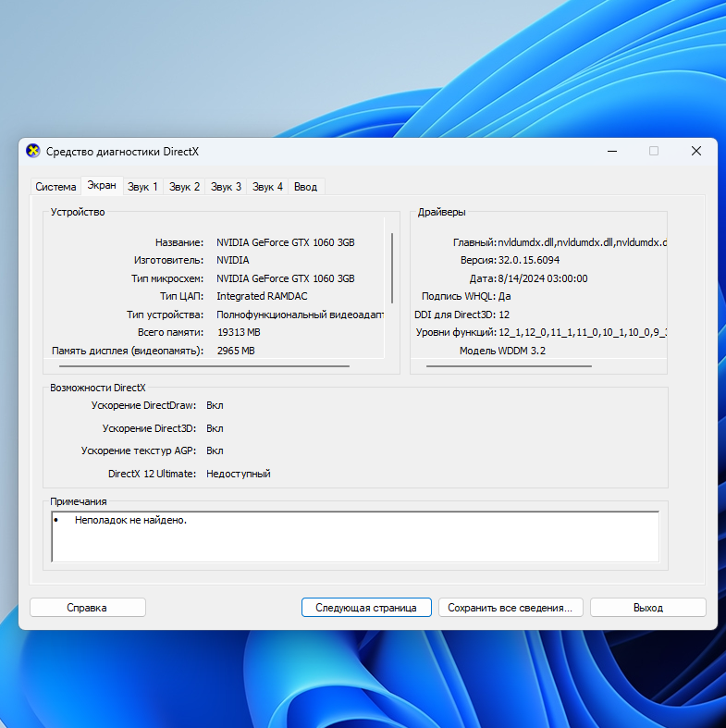Image resolution: width=726 pixels, height=728 pixels.
Task: Click the Выход button
Action: click(648, 608)
